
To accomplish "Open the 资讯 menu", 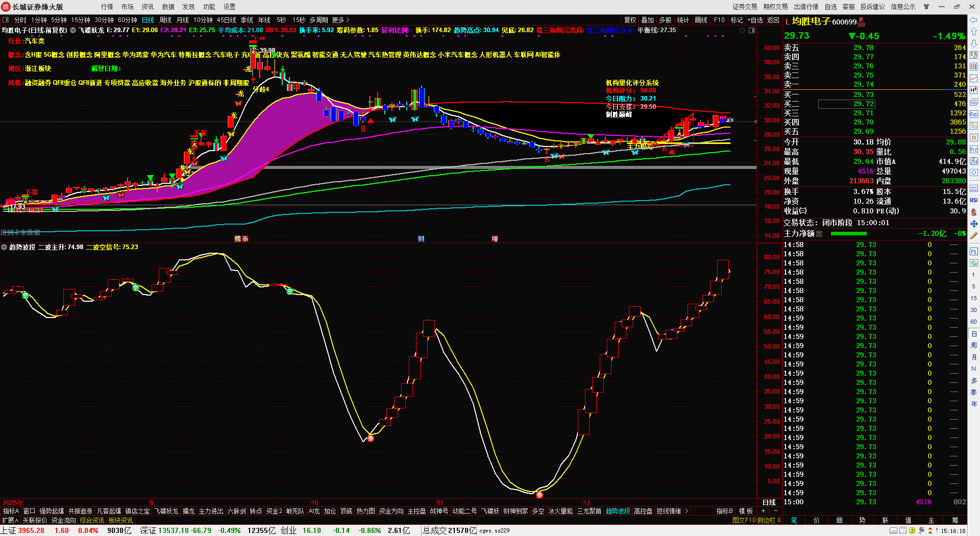I will [x=148, y=7].
